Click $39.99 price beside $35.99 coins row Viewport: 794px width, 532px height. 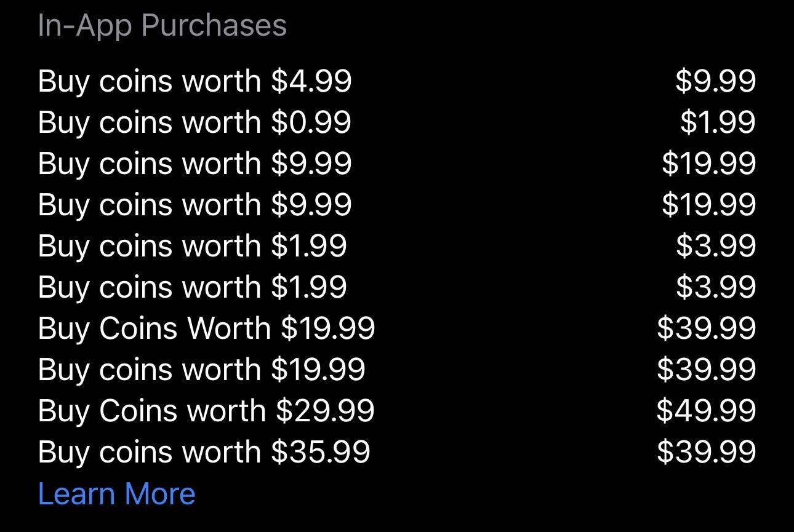click(x=706, y=452)
